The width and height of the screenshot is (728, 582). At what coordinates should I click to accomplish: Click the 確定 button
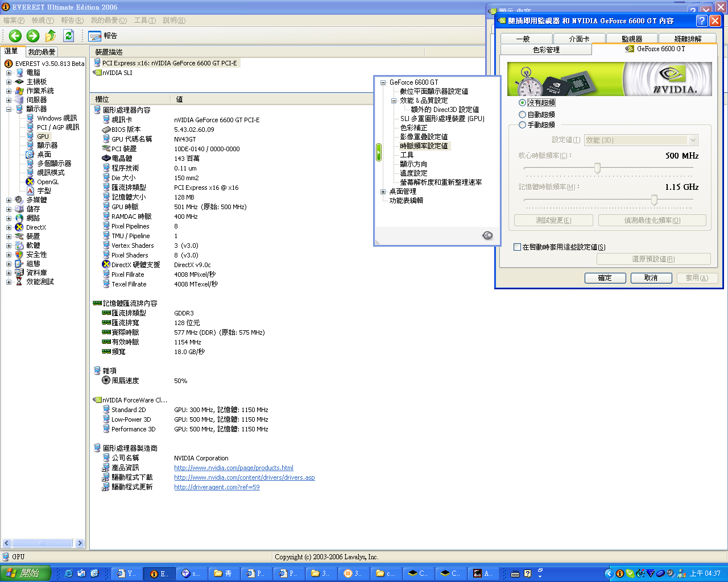605,278
